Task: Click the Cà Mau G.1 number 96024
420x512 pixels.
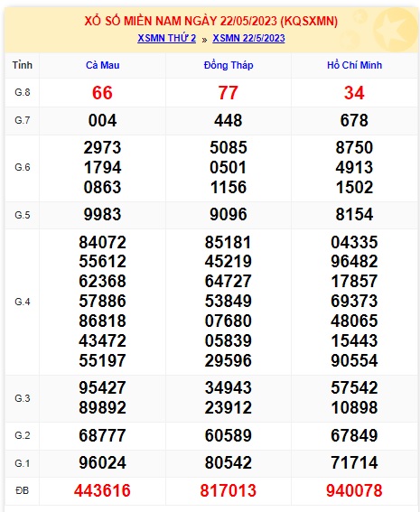Action: [x=102, y=462]
